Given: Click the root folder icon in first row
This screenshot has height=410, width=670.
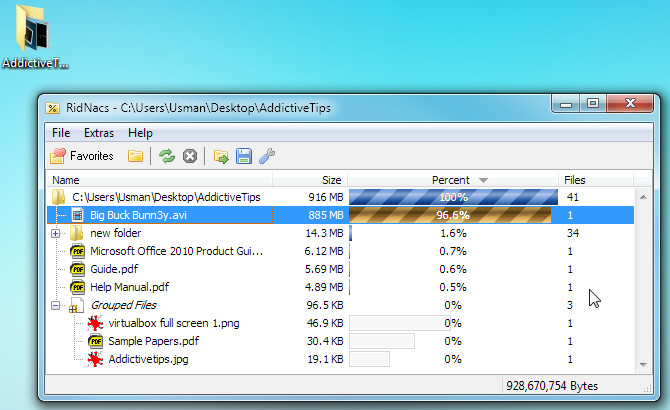Looking at the screenshot, I should (58, 197).
